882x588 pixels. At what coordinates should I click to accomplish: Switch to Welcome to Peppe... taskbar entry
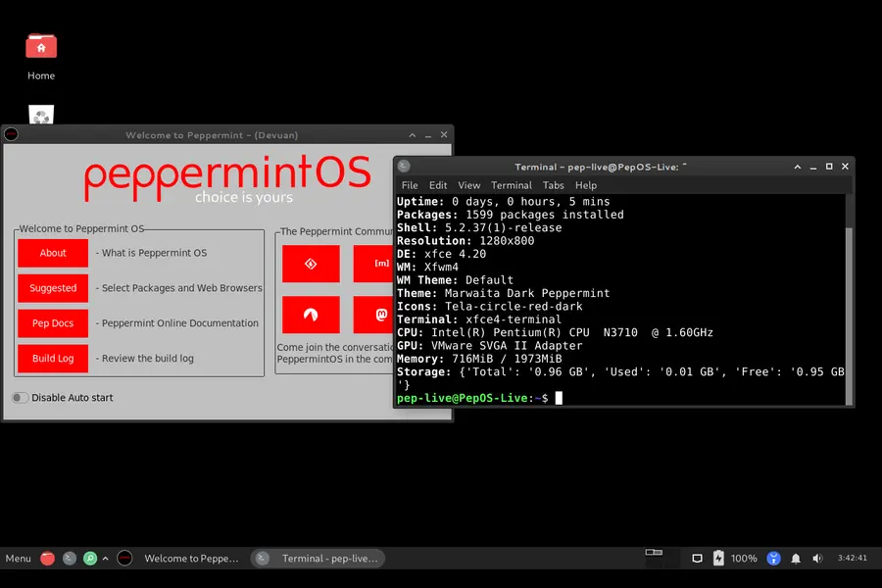pos(180,559)
